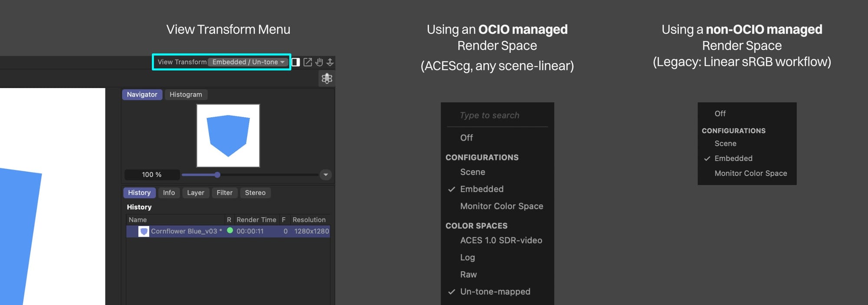
Task: Click the green render status dot
Action: (x=230, y=230)
